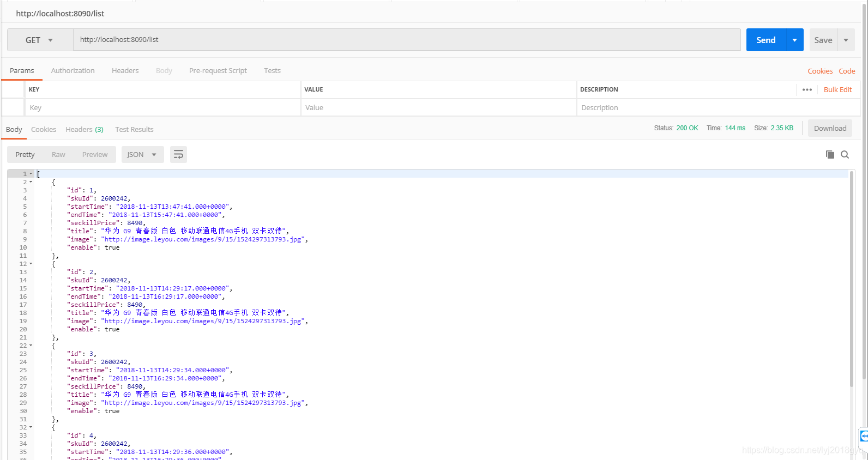Collapse the object at line 32
Screen dimensions: 868x460
click(x=31, y=427)
